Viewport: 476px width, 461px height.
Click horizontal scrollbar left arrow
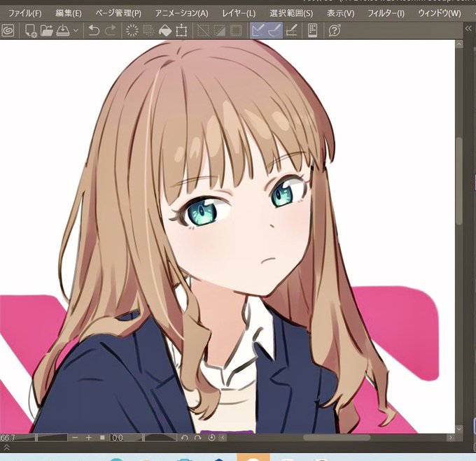click(223, 438)
